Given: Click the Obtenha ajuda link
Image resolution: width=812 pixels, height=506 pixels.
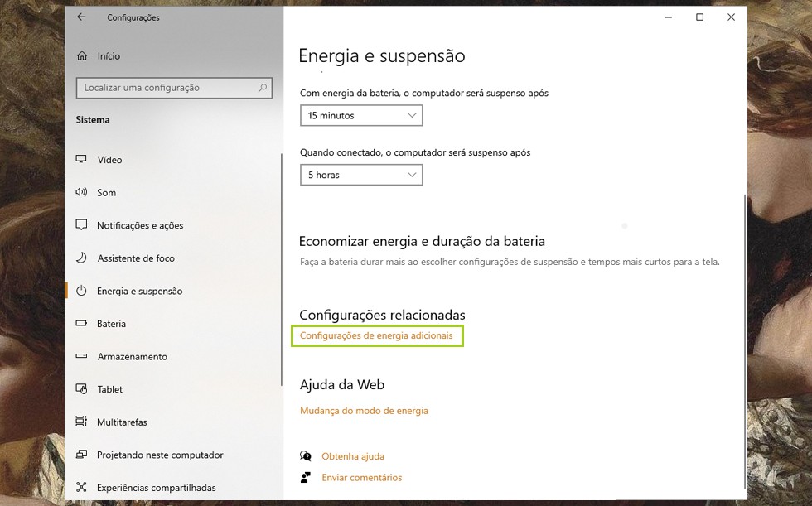Looking at the screenshot, I should 353,456.
